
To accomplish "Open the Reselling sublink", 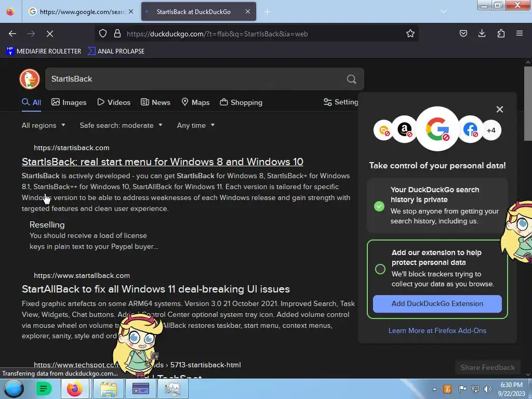I will pos(47,224).
